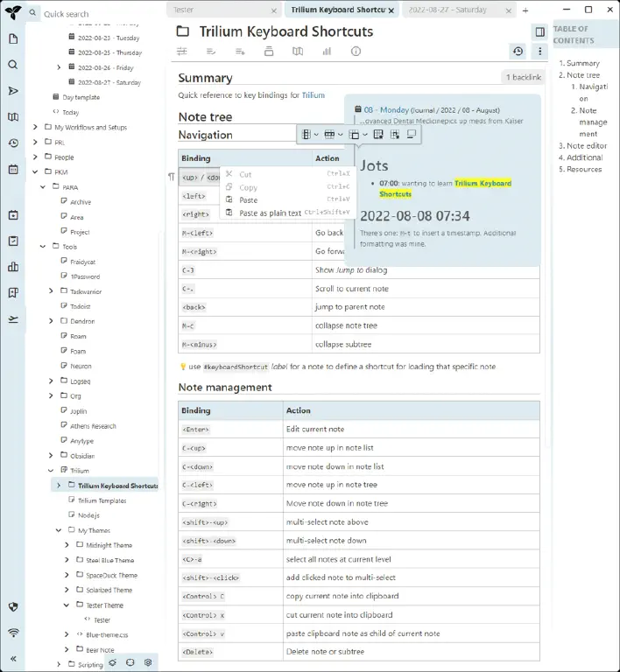Open note actions three-dot menu
The height and width of the screenshot is (672, 620).
(x=539, y=52)
